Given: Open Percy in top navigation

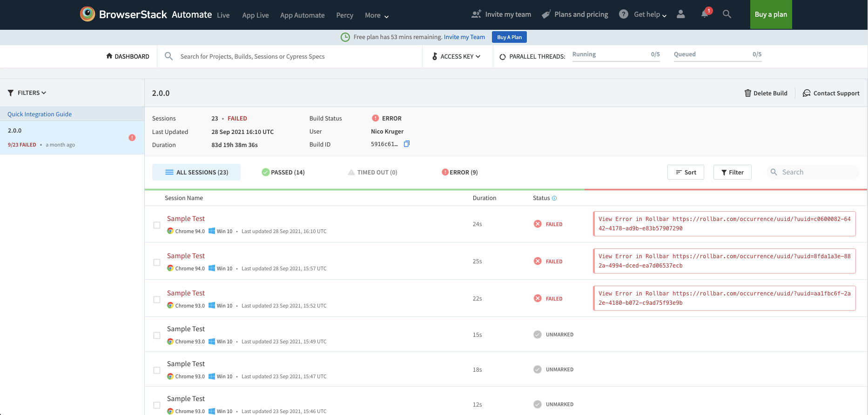Looking at the screenshot, I should (x=345, y=15).
